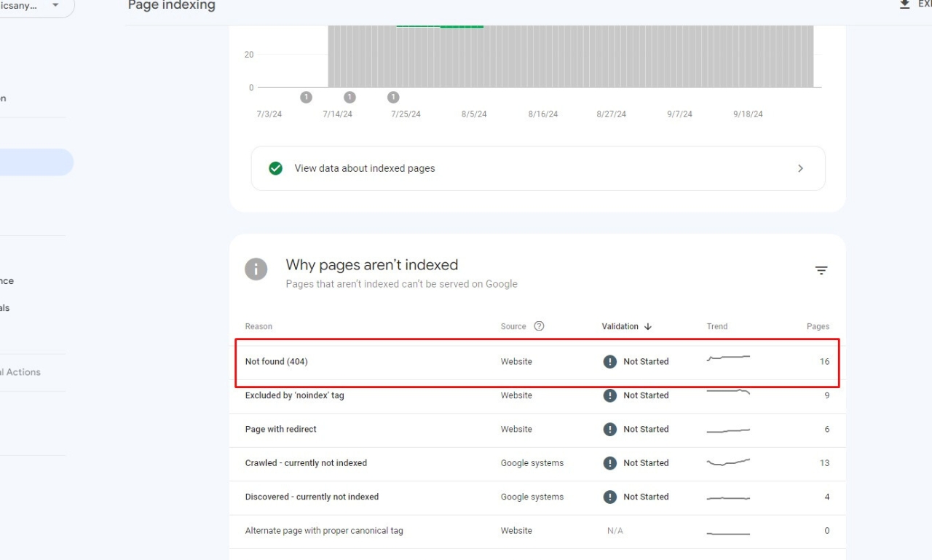Viewport: 932px width, 560px height.
Task: Select Crawled - currently not indexed row
Action: 306,463
